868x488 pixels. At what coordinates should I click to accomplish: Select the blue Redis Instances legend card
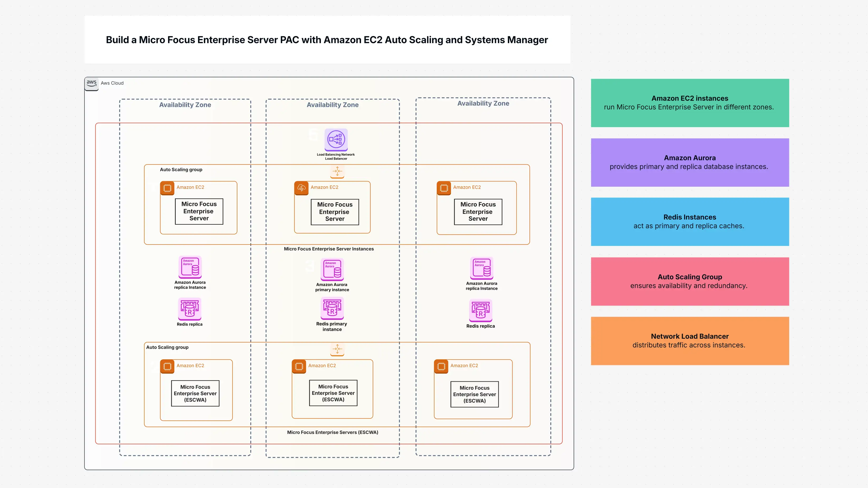pyautogui.click(x=689, y=221)
